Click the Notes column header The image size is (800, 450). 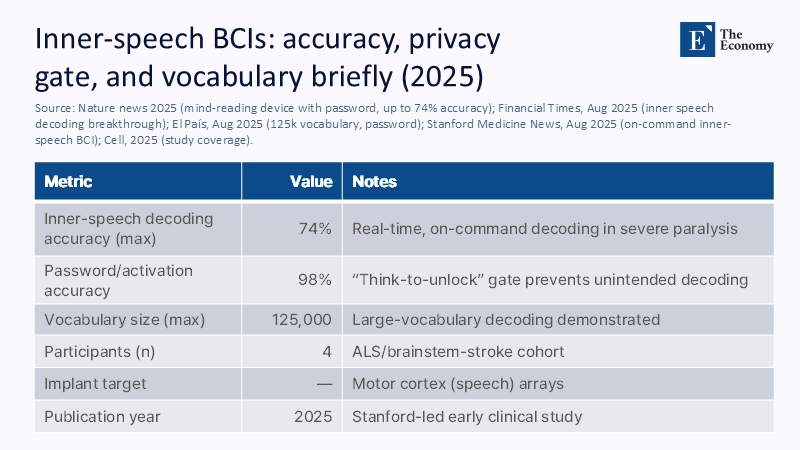pyautogui.click(x=374, y=182)
